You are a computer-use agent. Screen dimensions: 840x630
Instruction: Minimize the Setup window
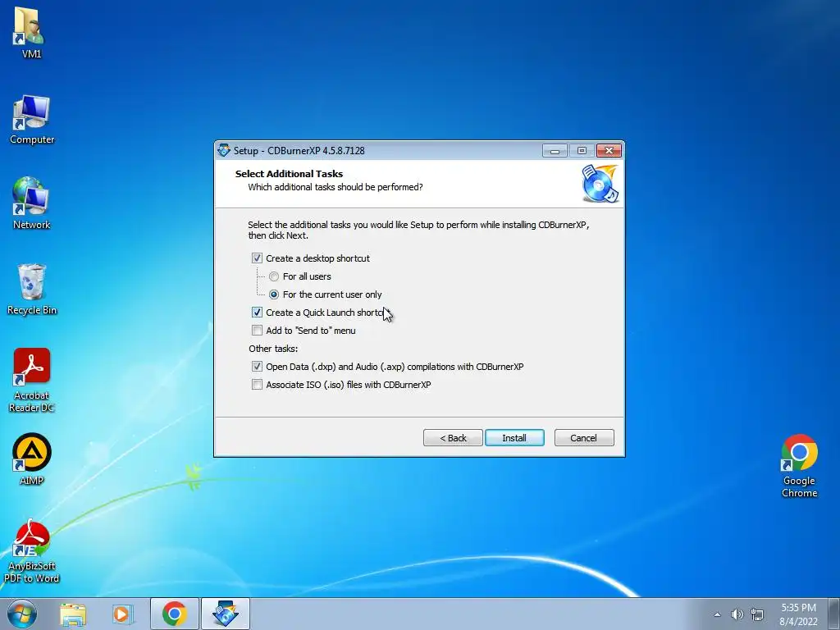[555, 151]
